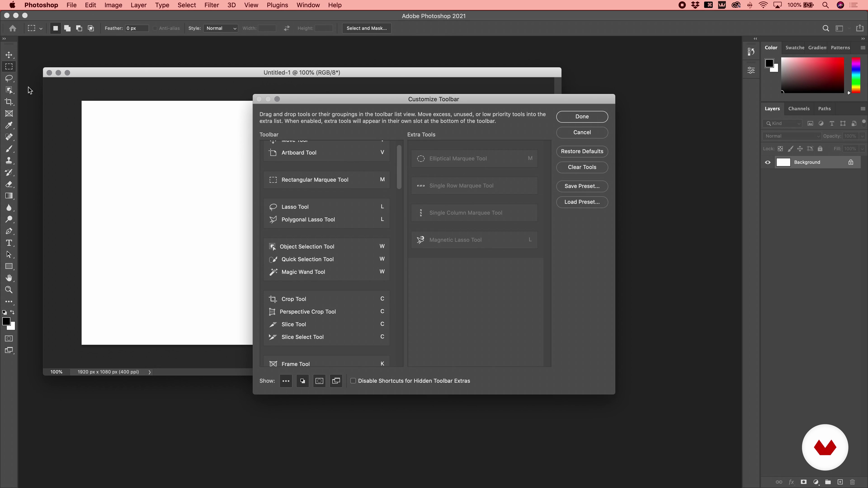Open the Layers panel options menu

click(863, 108)
